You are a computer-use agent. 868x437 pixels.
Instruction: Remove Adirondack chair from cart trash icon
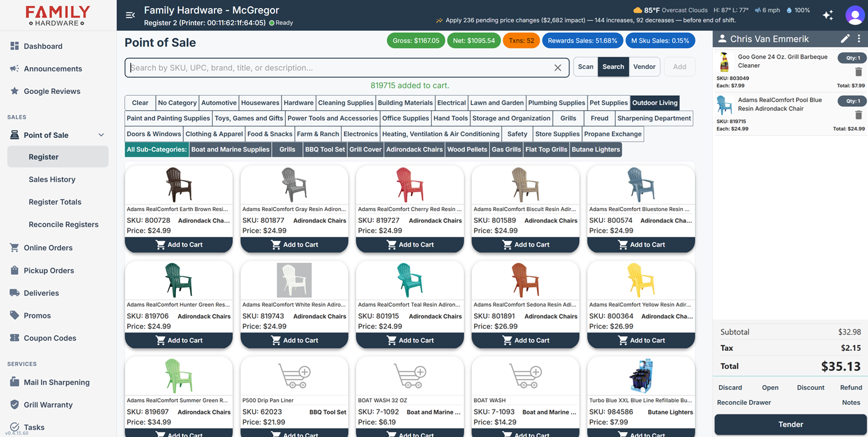858,115
